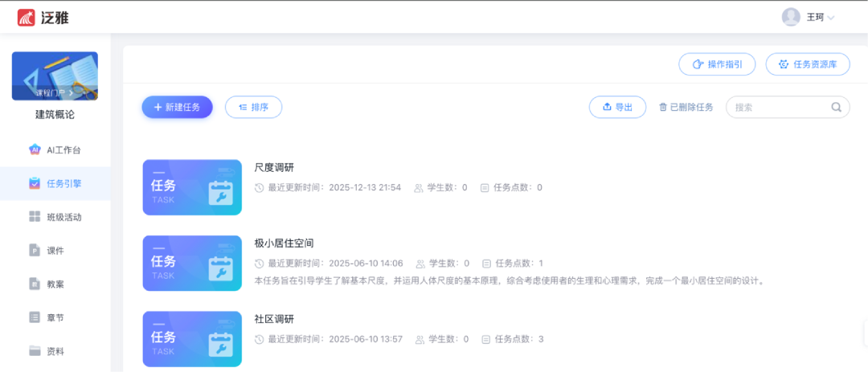This screenshot has height=372, width=868.
Task: Click 最近更新时间 2025-06-10 13:57 text
Action: [x=335, y=339]
